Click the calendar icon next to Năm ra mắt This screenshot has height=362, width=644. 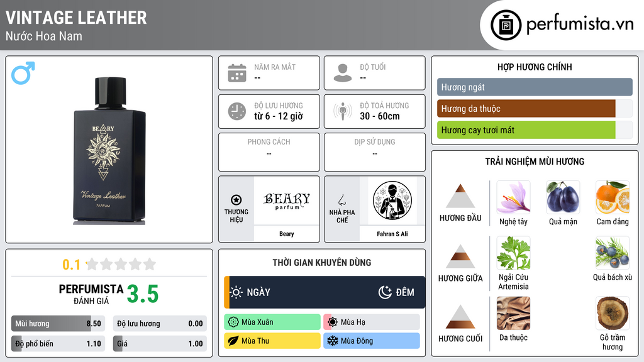click(237, 73)
